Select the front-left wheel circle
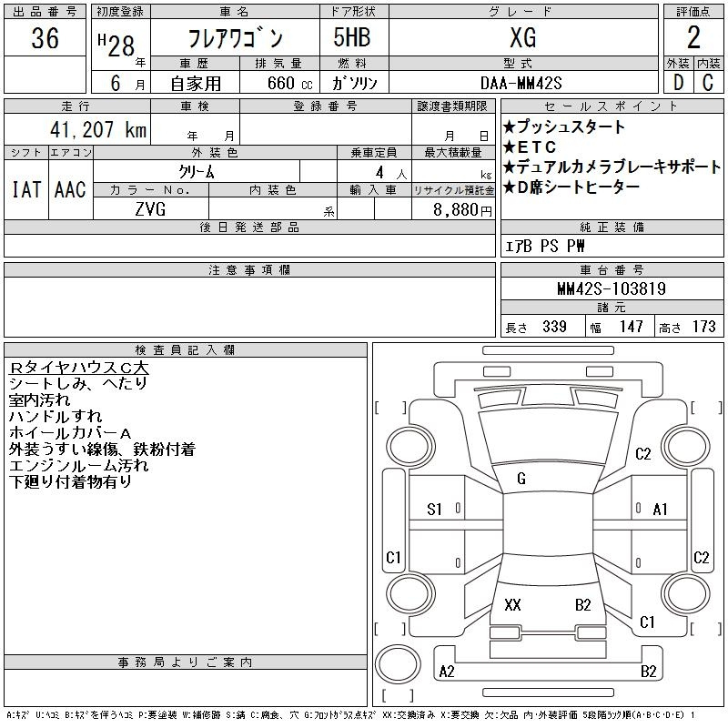 (411, 447)
